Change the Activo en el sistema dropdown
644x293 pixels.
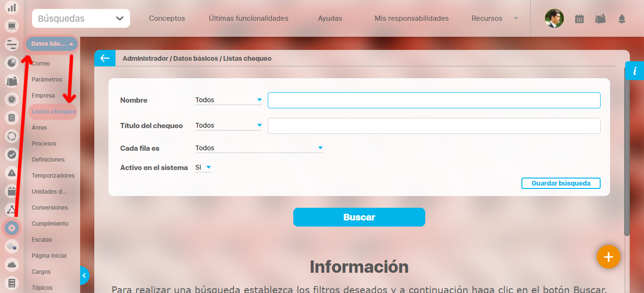pos(203,167)
